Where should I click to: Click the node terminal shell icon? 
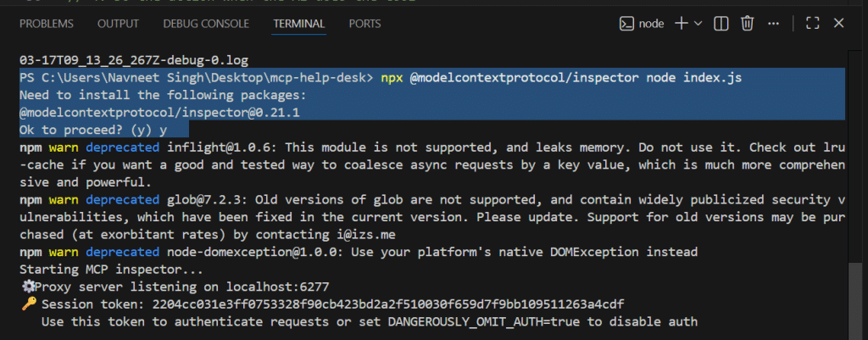(x=627, y=24)
